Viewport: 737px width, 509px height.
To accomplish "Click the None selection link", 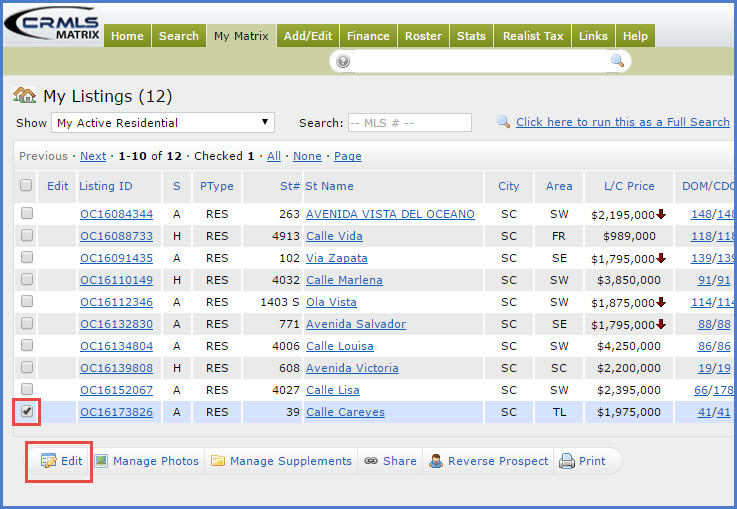I will (307, 156).
